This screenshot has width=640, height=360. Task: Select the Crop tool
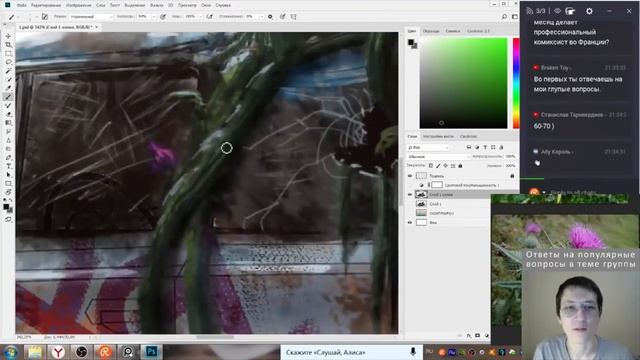tap(9, 45)
